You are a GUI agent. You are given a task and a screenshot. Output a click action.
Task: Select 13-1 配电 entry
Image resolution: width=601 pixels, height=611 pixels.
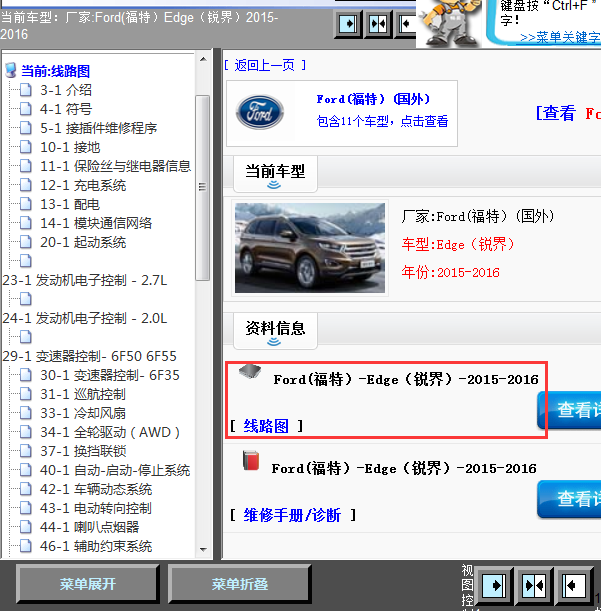(70, 204)
